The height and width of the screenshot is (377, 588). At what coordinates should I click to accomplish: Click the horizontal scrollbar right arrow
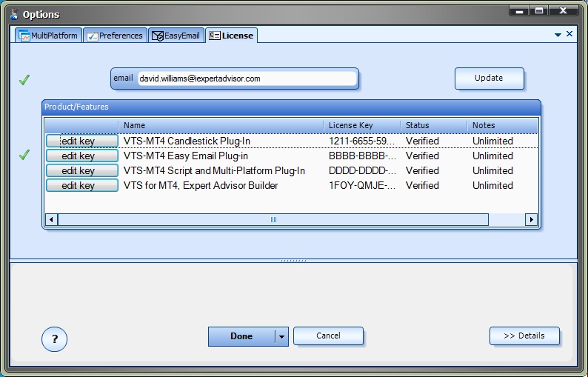coord(531,219)
